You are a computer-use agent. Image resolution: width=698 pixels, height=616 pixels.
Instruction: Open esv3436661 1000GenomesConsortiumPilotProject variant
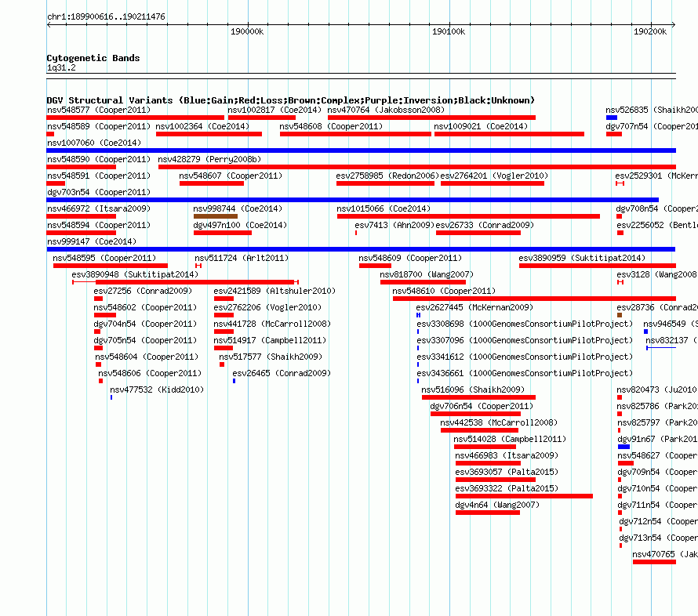click(x=525, y=373)
